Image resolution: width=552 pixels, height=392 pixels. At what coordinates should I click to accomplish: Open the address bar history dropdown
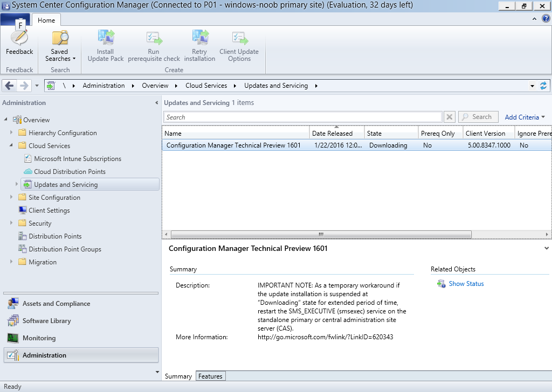coord(532,86)
